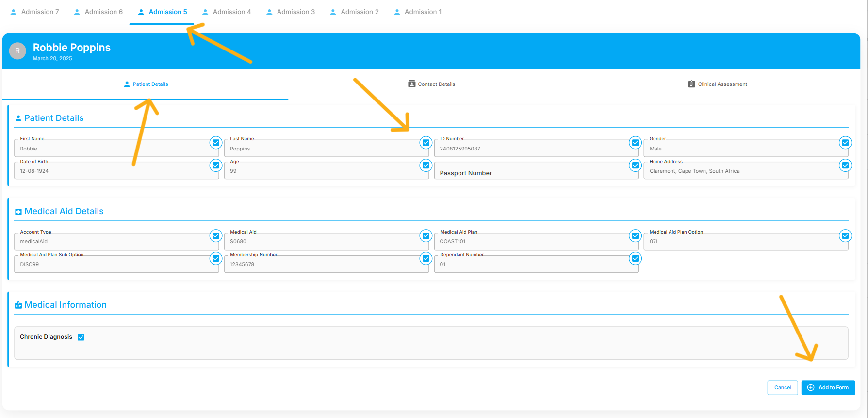Uncheck the First Name field checkbox
This screenshot has width=868, height=418.
click(216, 143)
